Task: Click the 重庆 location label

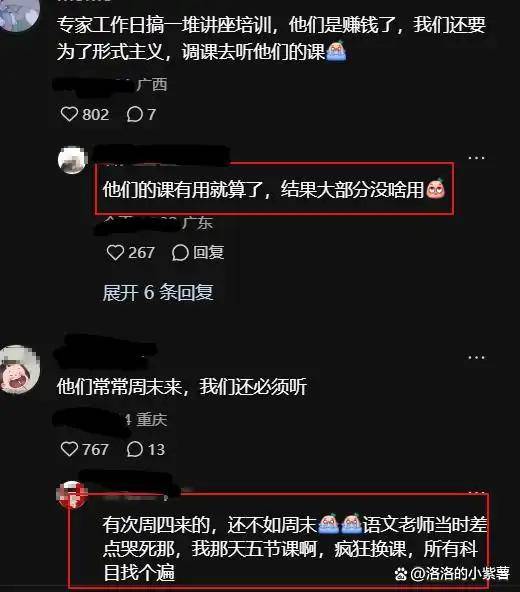Action: click(x=152, y=419)
